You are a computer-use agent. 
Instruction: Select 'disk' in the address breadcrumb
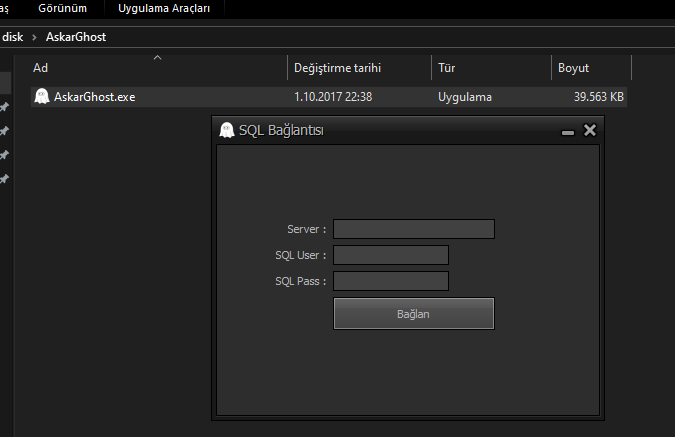point(12,37)
